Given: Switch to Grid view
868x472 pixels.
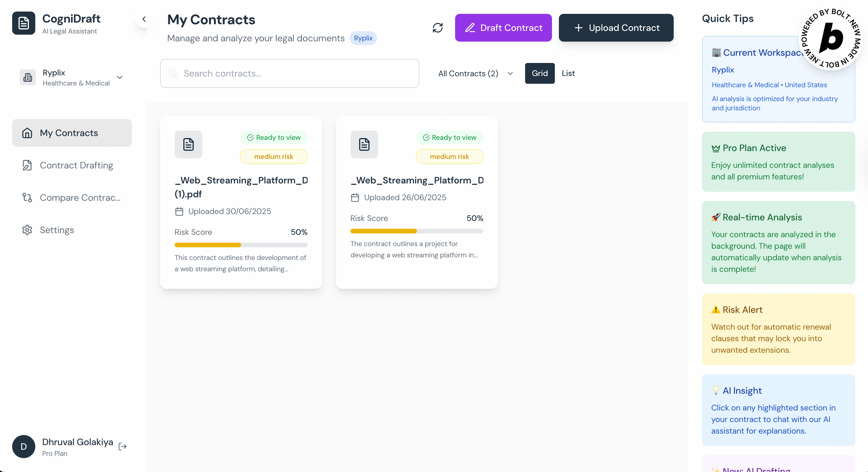Looking at the screenshot, I should [x=540, y=73].
